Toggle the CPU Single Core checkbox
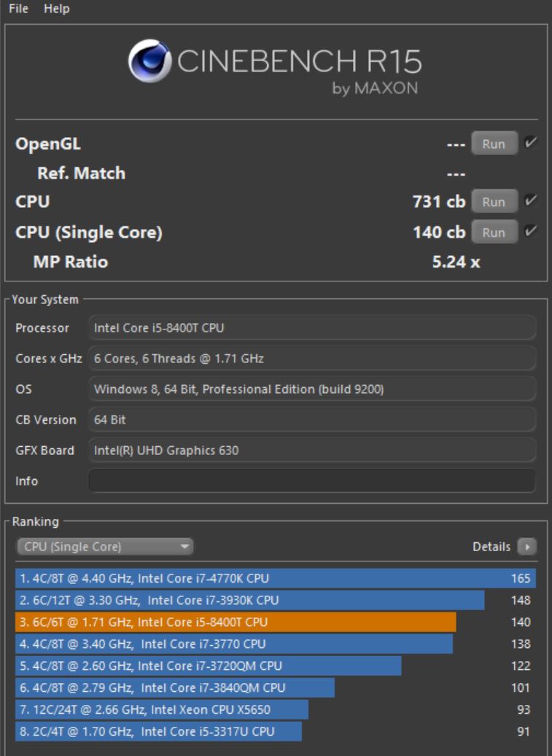The width and height of the screenshot is (552, 756). tap(530, 232)
